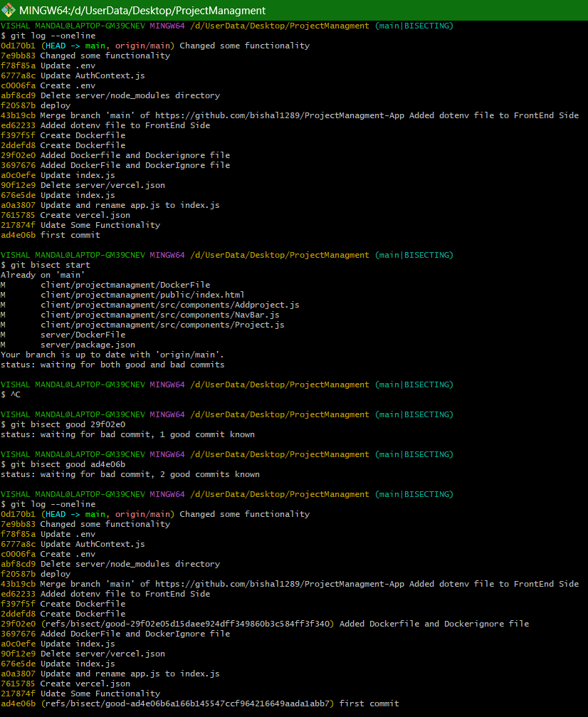Click modified file public/index.html path
Image resolution: width=588 pixels, height=717 pixels.
[122, 295]
